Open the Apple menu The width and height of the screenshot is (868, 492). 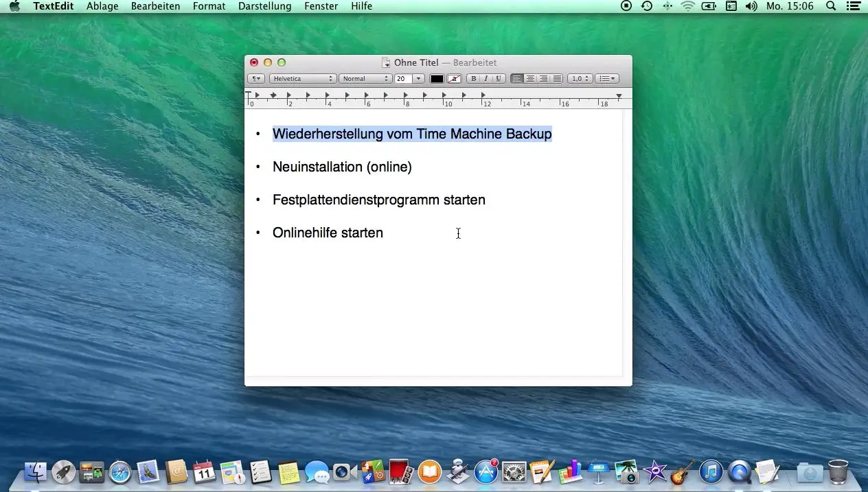pyautogui.click(x=14, y=6)
